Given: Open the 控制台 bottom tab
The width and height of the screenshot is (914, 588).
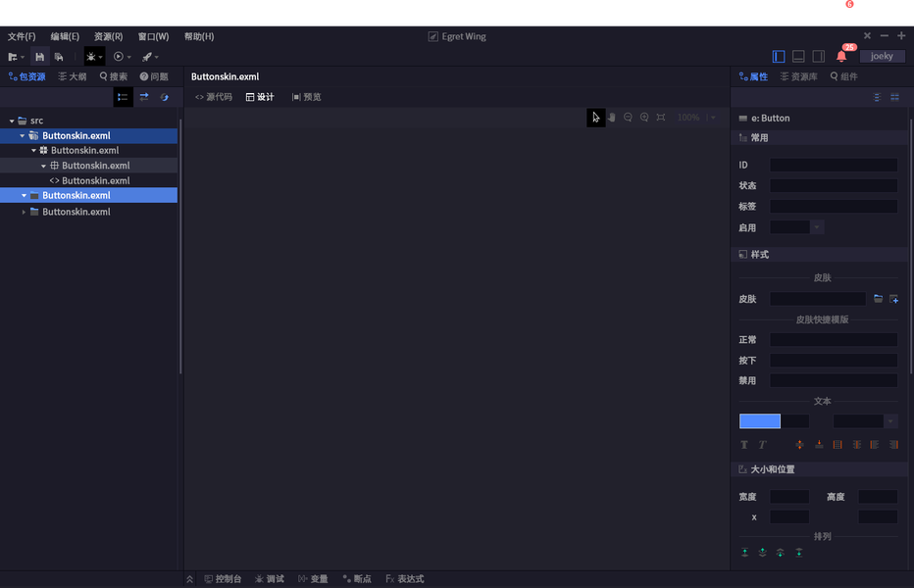Looking at the screenshot, I should pos(223,578).
